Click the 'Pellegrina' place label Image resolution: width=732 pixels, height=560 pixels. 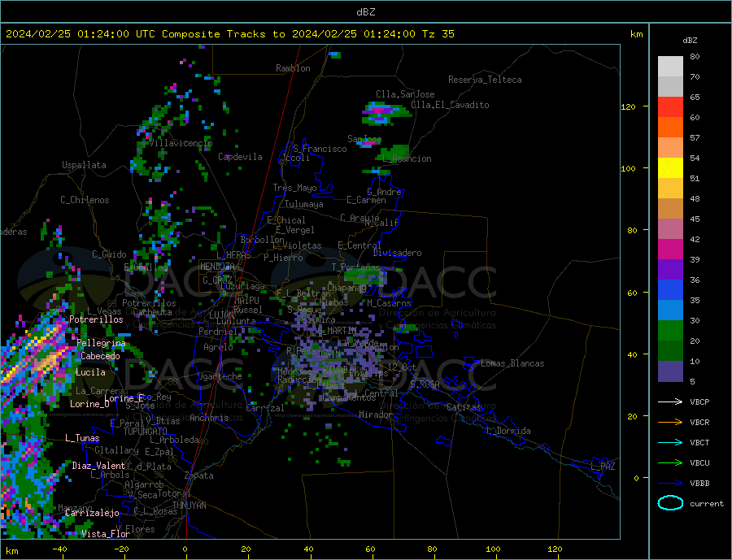[x=102, y=343]
